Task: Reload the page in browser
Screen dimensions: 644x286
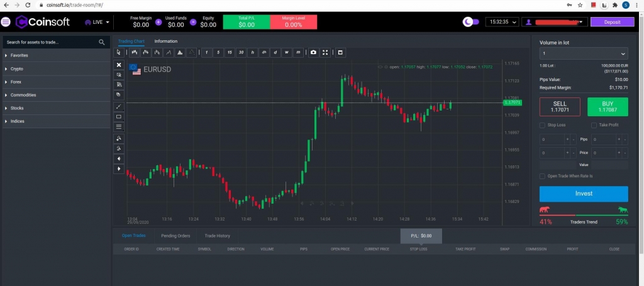Action: (28, 5)
